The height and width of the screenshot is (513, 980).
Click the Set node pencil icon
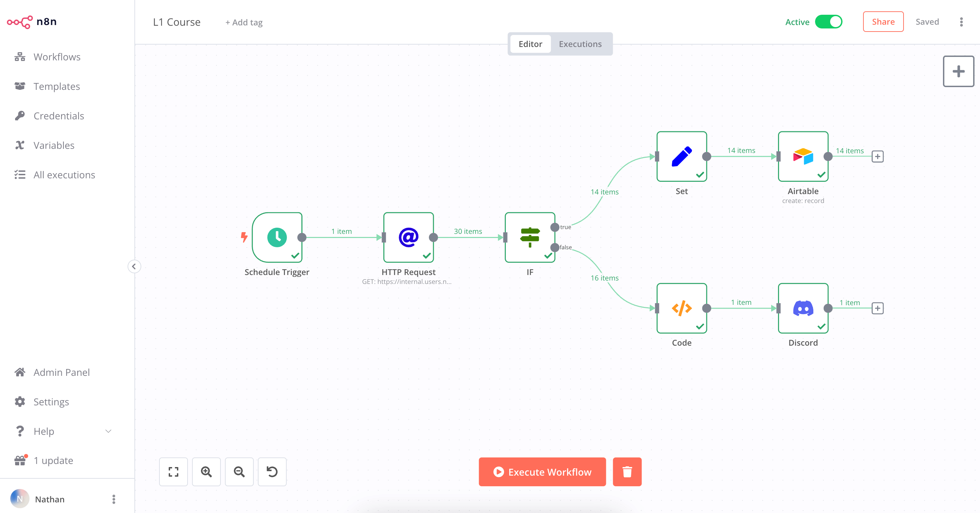coord(681,156)
